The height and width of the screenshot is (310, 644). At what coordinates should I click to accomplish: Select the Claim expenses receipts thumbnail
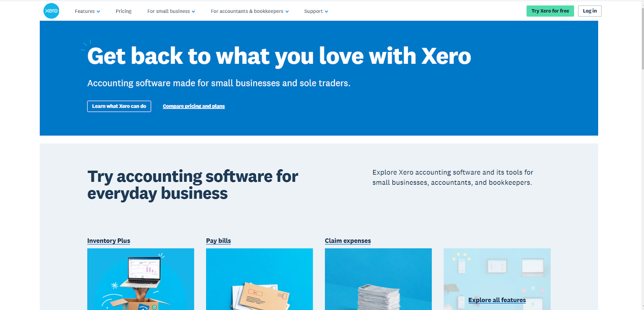[378, 279]
